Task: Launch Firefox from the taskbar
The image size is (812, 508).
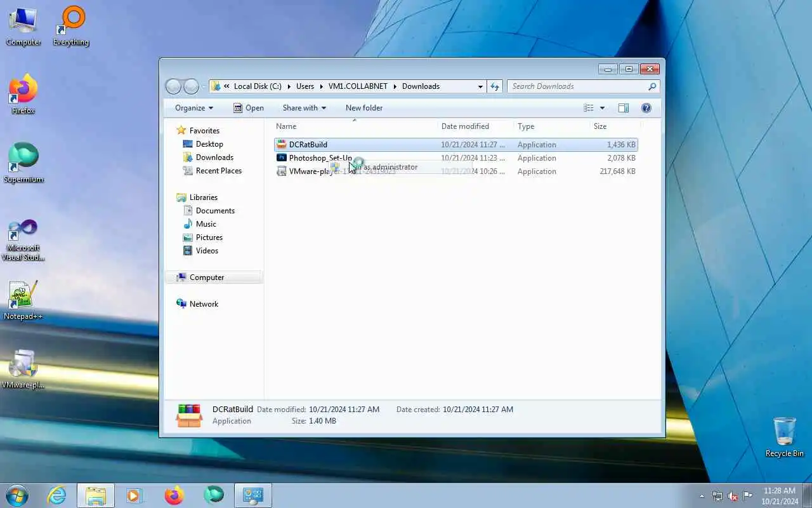Action: (174, 495)
